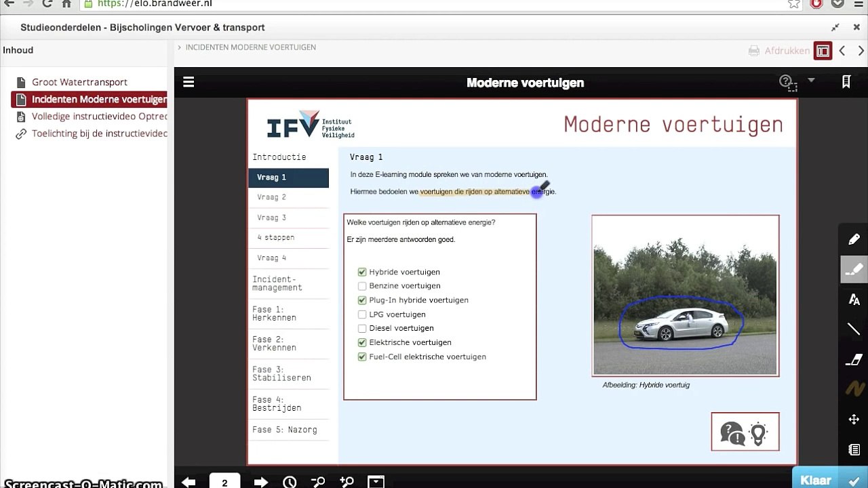Go to previous page with left arrow
This screenshot has height=488, width=868.
(189, 482)
